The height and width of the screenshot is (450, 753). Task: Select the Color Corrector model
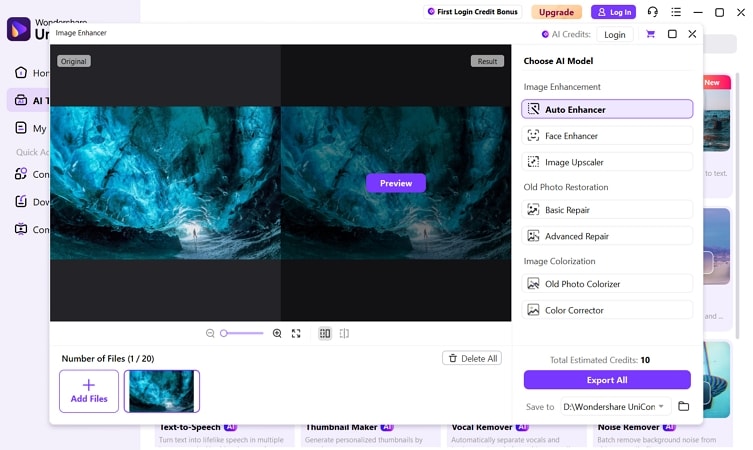[607, 310]
